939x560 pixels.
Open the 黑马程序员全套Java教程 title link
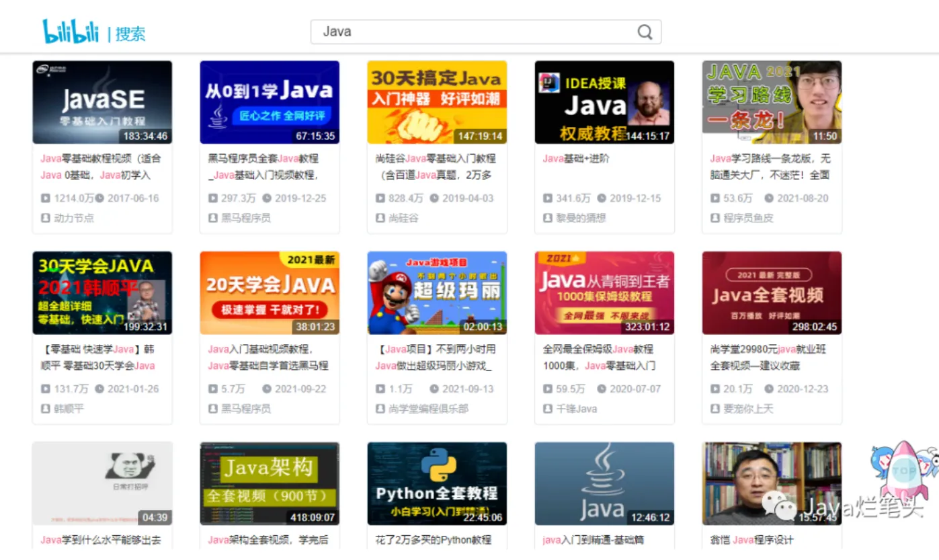coord(263,167)
